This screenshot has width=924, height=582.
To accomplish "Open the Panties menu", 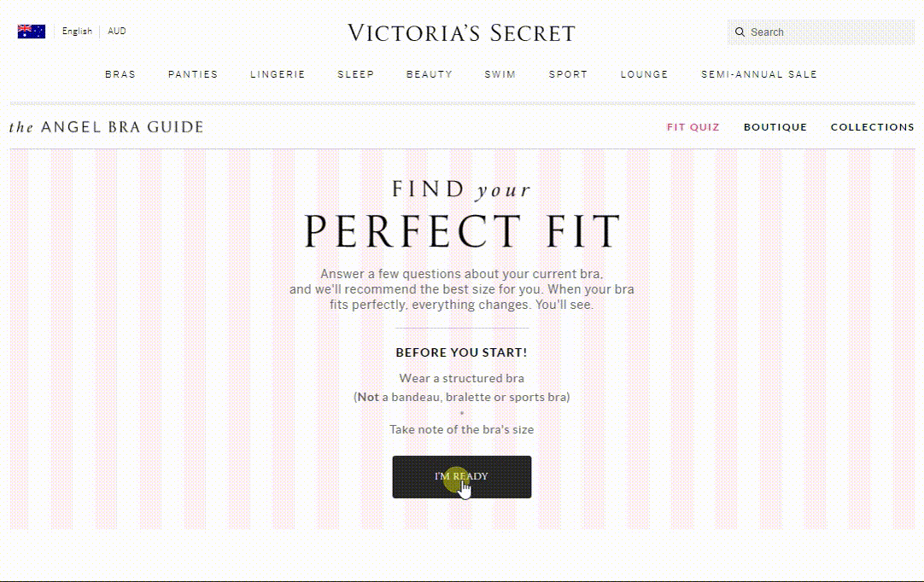I will [x=193, y=74].
